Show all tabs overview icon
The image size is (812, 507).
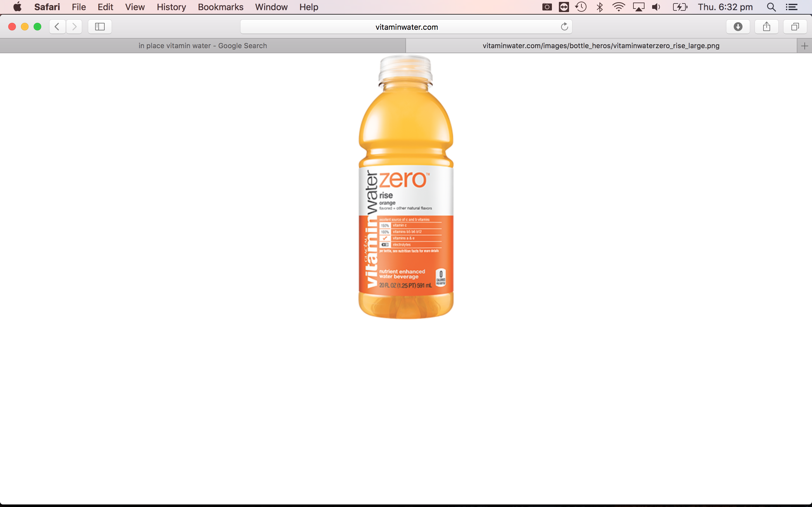(x=795, y=27)
